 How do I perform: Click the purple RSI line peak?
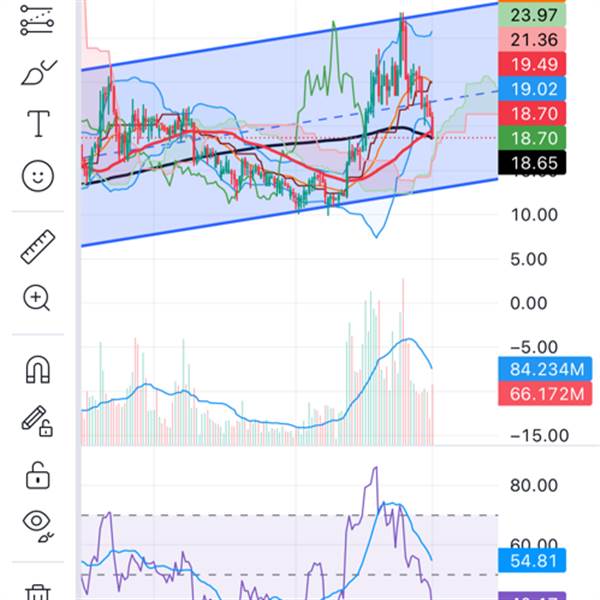point(376,468)
